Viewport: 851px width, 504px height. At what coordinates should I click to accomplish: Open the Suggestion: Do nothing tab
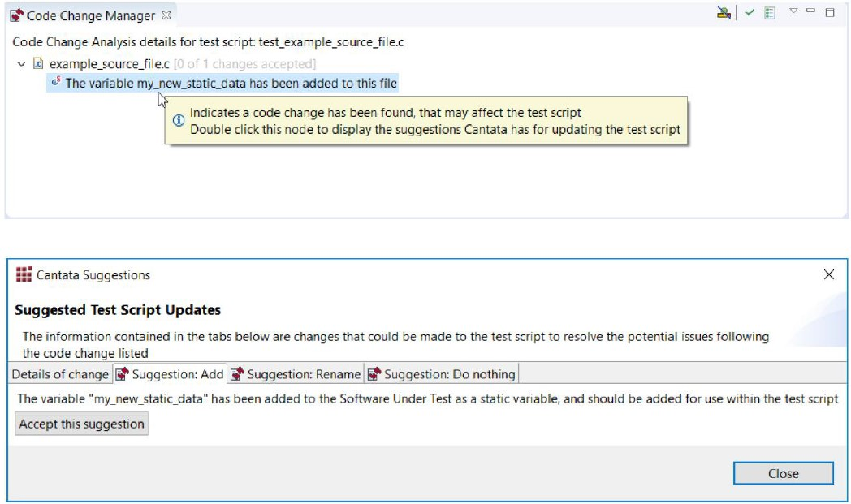442,374
